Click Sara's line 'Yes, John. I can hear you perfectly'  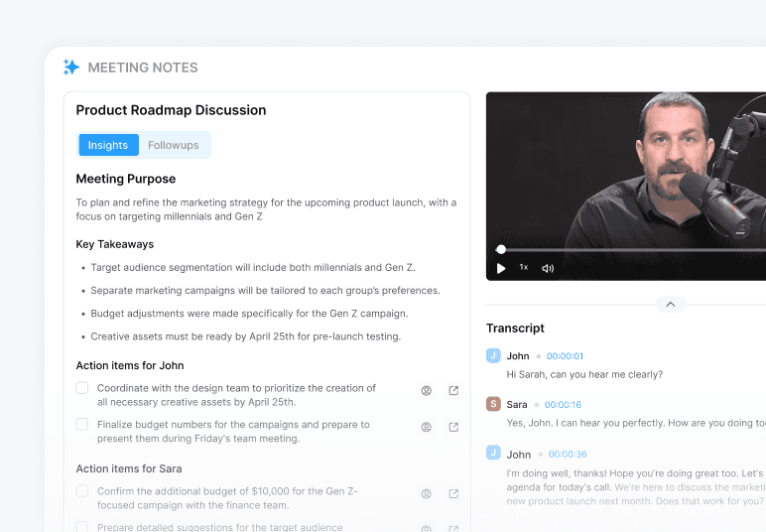(x=636, y=423)
